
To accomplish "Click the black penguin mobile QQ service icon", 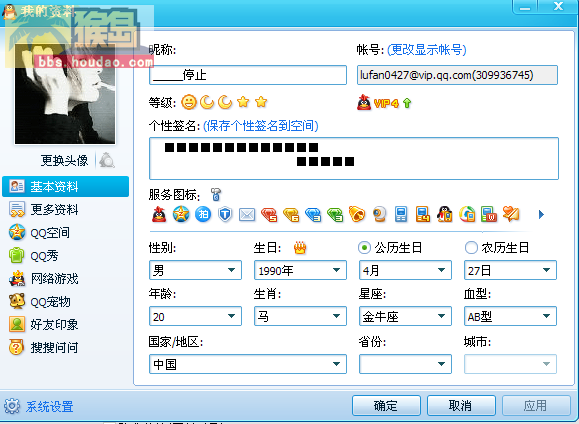I will [x=445, y=214].
